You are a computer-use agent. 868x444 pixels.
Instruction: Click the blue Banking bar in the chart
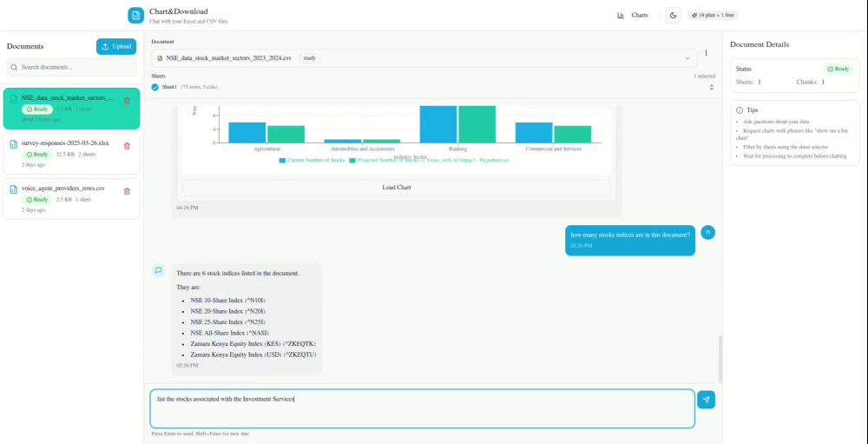(x=437, y=124)
